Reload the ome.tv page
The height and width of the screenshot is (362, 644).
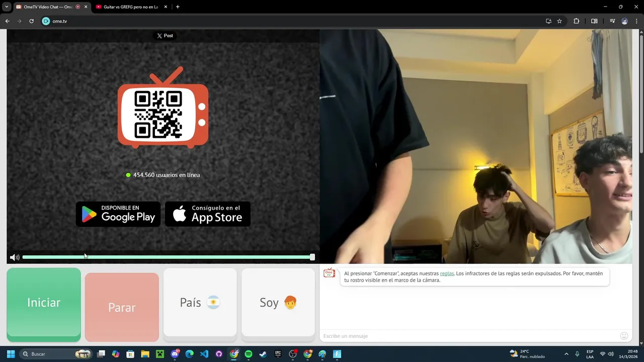31,21
